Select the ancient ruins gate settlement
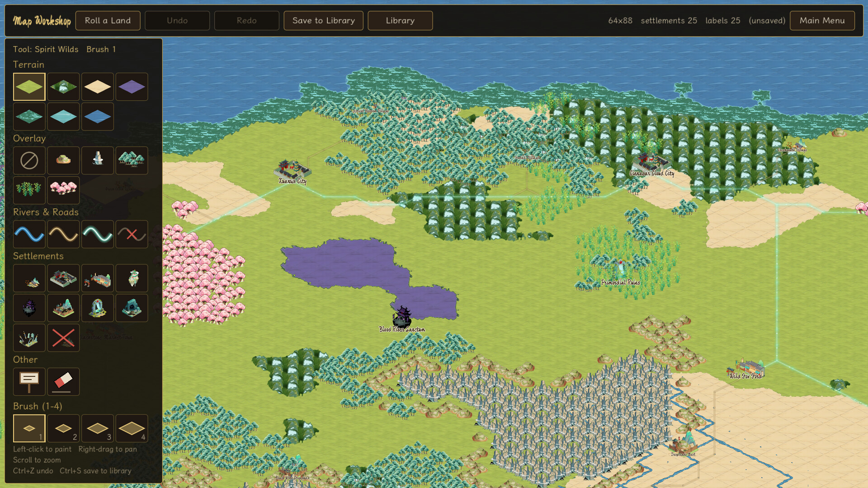Viewport: 868px width, 488px height. (98, 308)
